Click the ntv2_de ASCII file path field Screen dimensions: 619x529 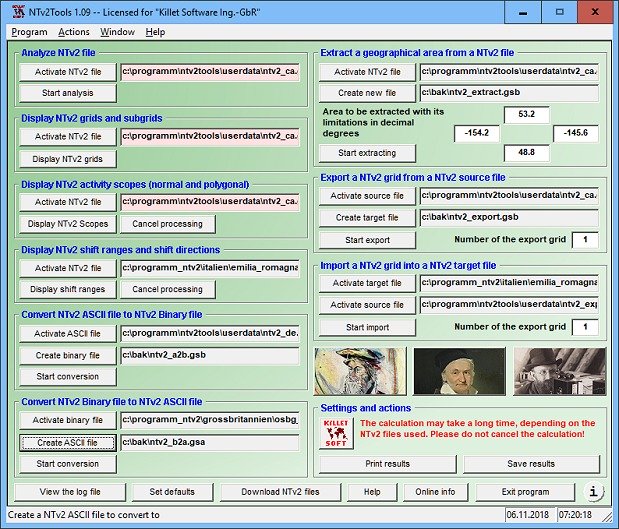(x=210, y=334)
